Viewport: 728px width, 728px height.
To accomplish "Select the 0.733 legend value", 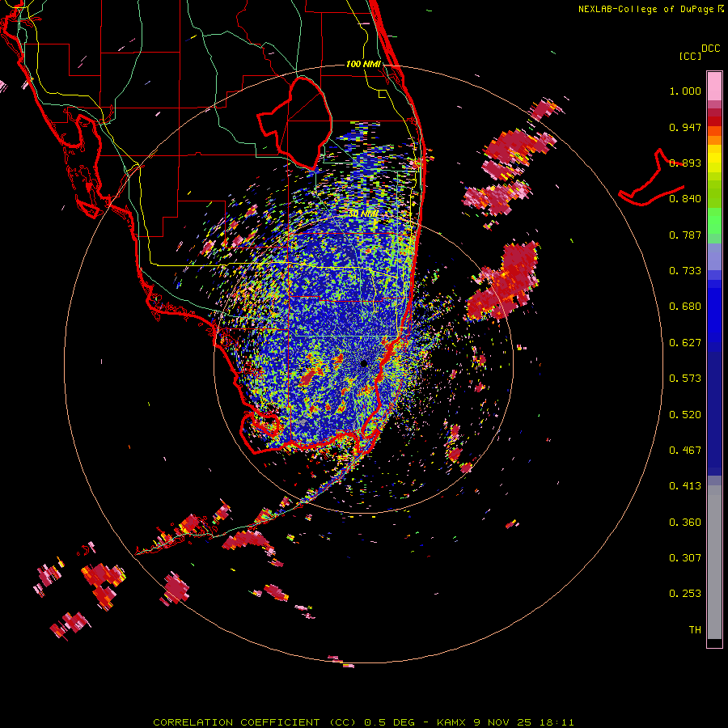I will click(x=685, y=271).
